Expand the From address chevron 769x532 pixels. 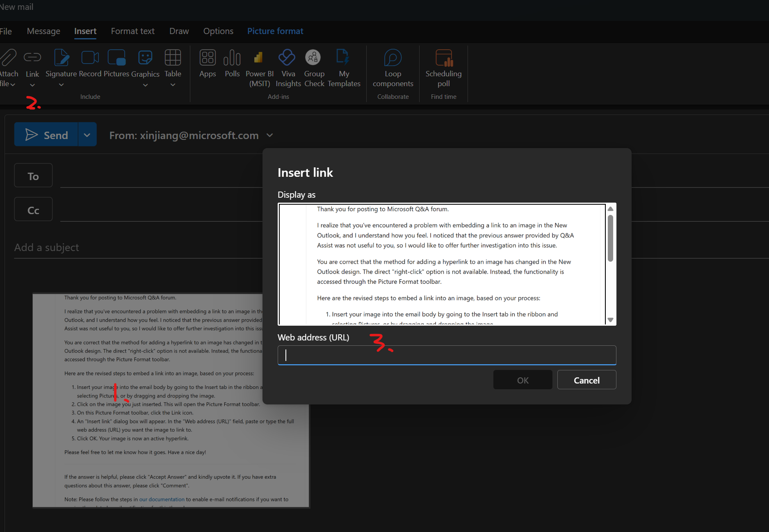coord(269,135)
